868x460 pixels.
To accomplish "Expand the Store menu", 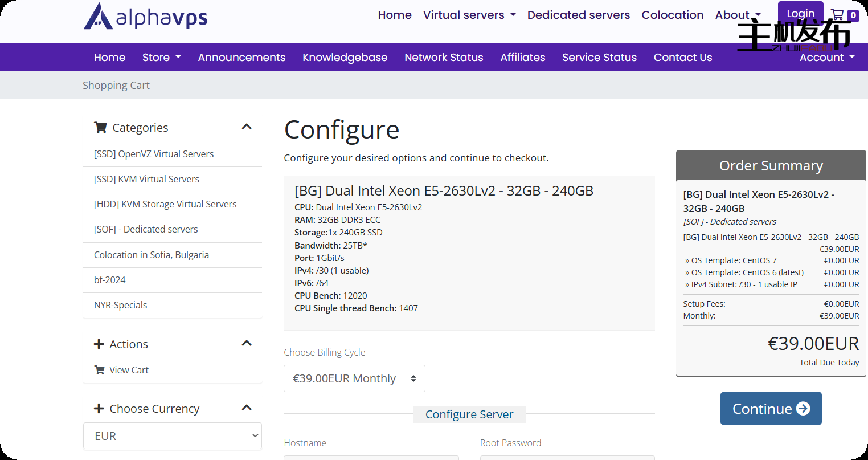I will coord(161,58).
